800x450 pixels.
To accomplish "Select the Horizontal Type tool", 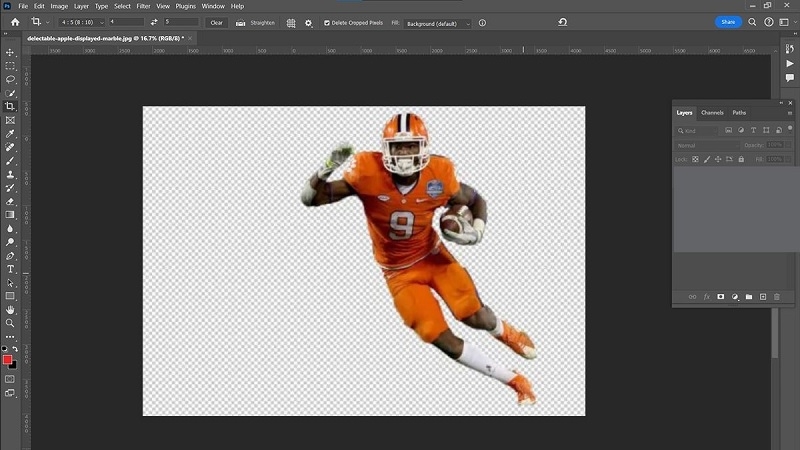I will click(x=10, y=269).
